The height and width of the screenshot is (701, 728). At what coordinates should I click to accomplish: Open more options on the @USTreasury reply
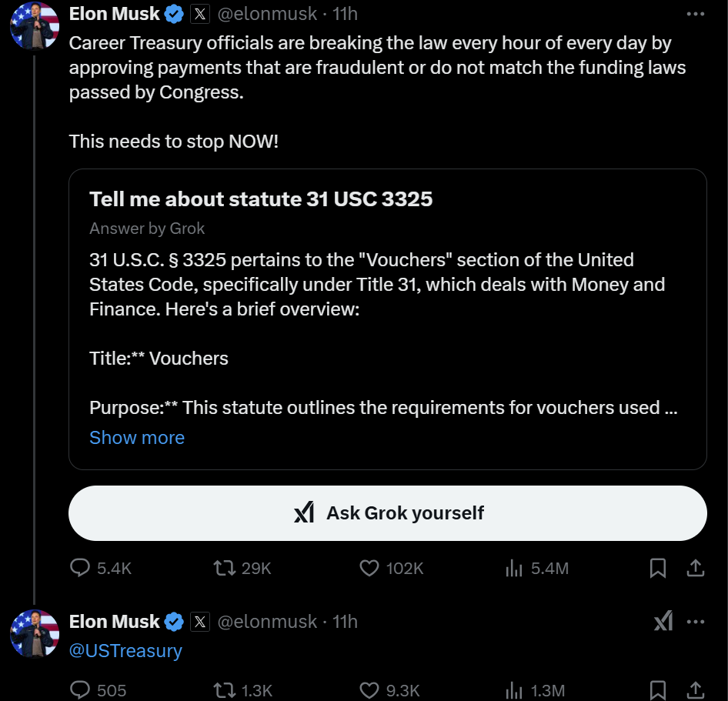[x=695, y=621]
